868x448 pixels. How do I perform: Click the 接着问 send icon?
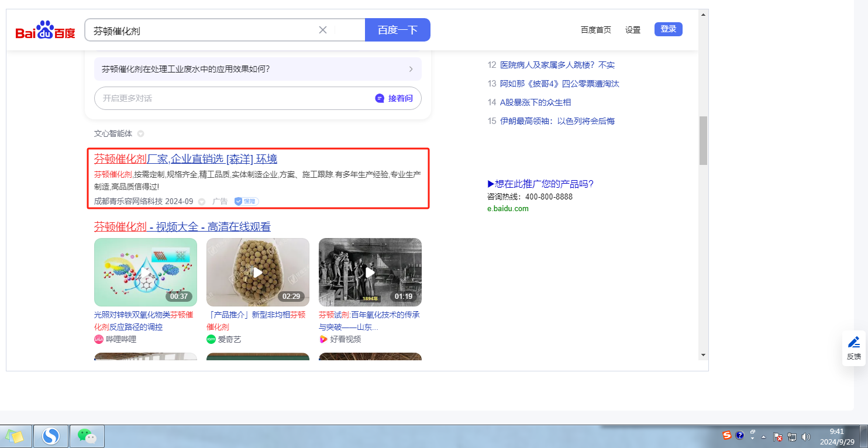pos(380,98)
